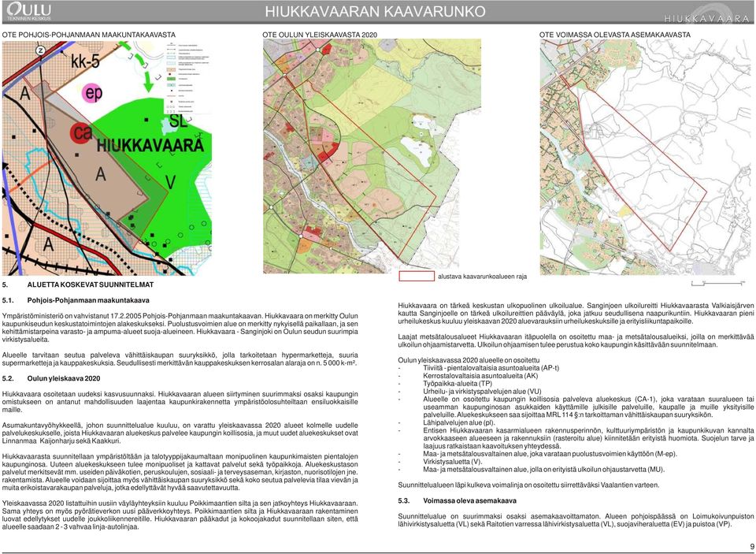Click the Oulu Tekninen Keskus logo
756x554 pixels.
(29, 12)
